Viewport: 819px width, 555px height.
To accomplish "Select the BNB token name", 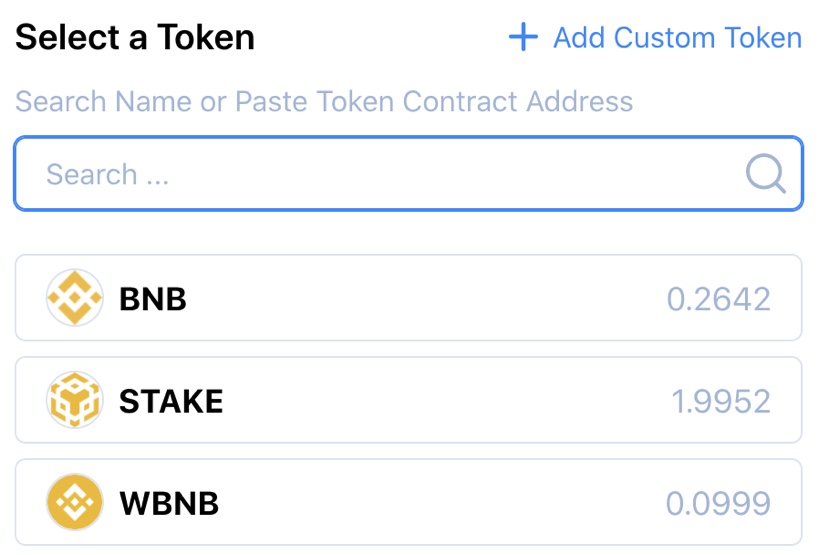I will point(153,299).
